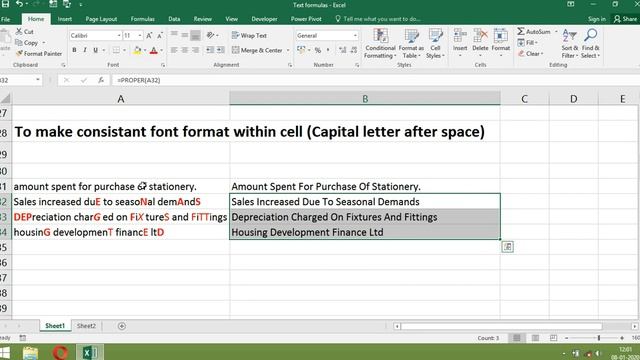Screen dimensions: 640x360
Task: Open the Calibri font name dropdown
Action: (x=119, y=36)
